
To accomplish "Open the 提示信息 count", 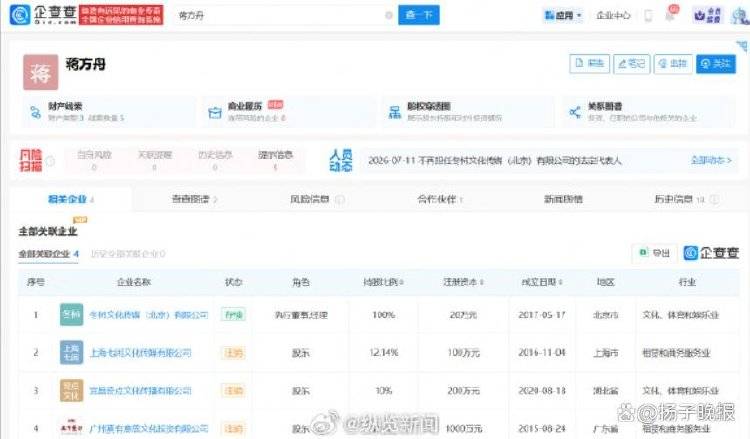I will click(x=275, y=161).
